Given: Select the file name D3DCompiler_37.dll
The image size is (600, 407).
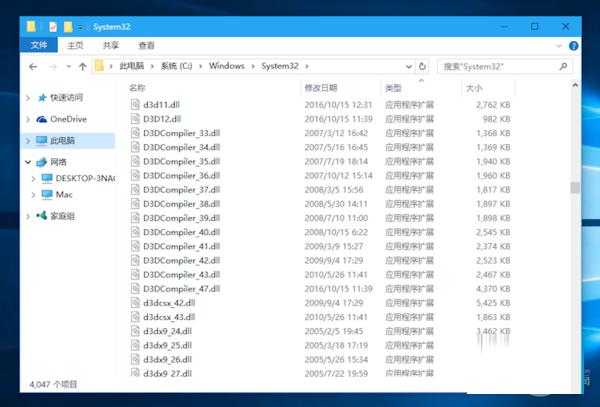Looking at the screenshot, I should coord(181,190).
